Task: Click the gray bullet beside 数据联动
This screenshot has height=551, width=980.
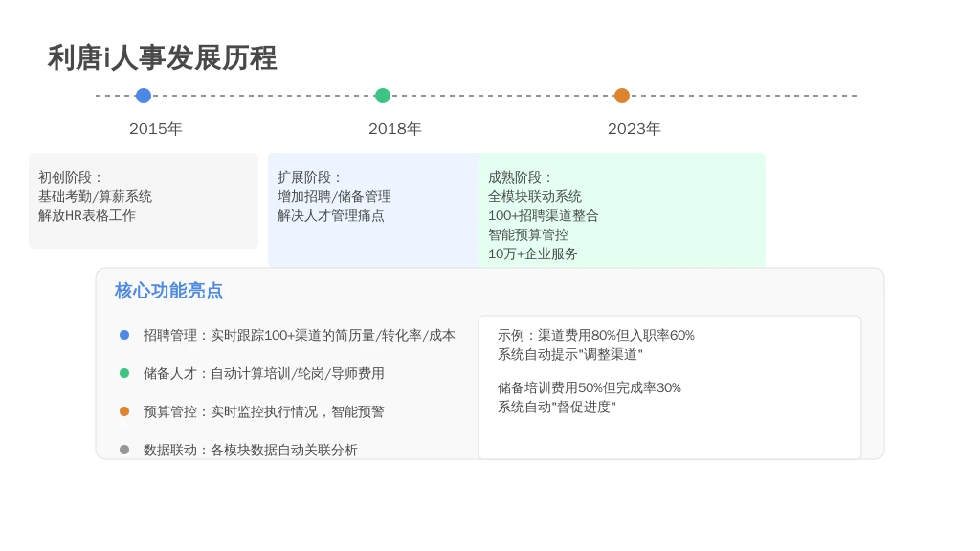Action: tap(124, 450)
